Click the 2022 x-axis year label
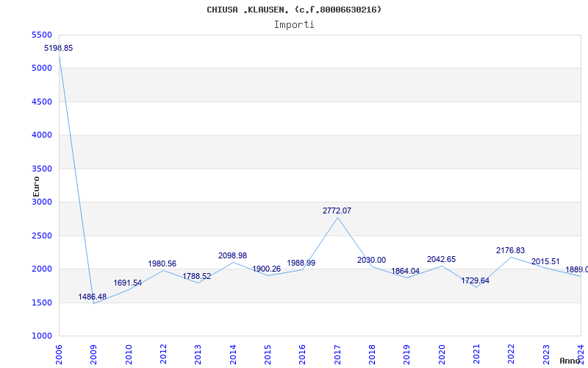The width and height of the screenshot is (588, 368). click(x=511, y=354)
